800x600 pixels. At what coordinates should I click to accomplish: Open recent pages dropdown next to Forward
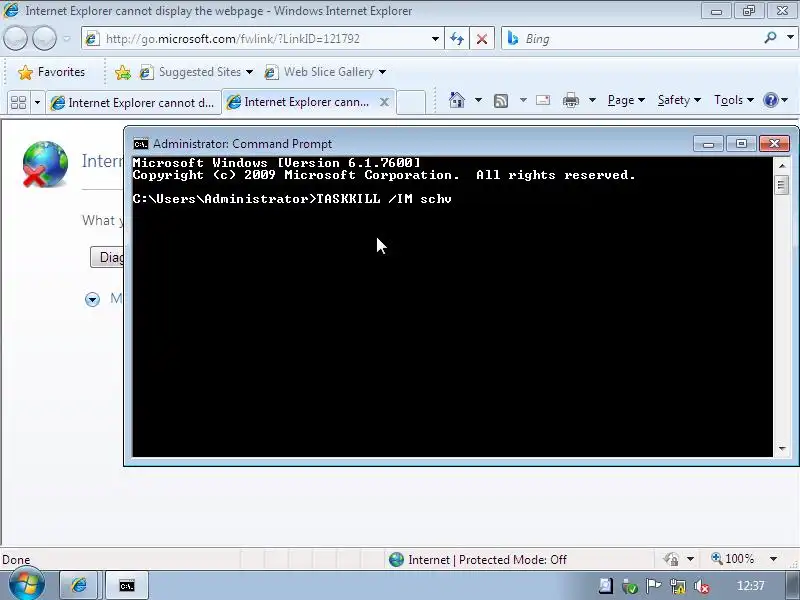click(67, 39)
